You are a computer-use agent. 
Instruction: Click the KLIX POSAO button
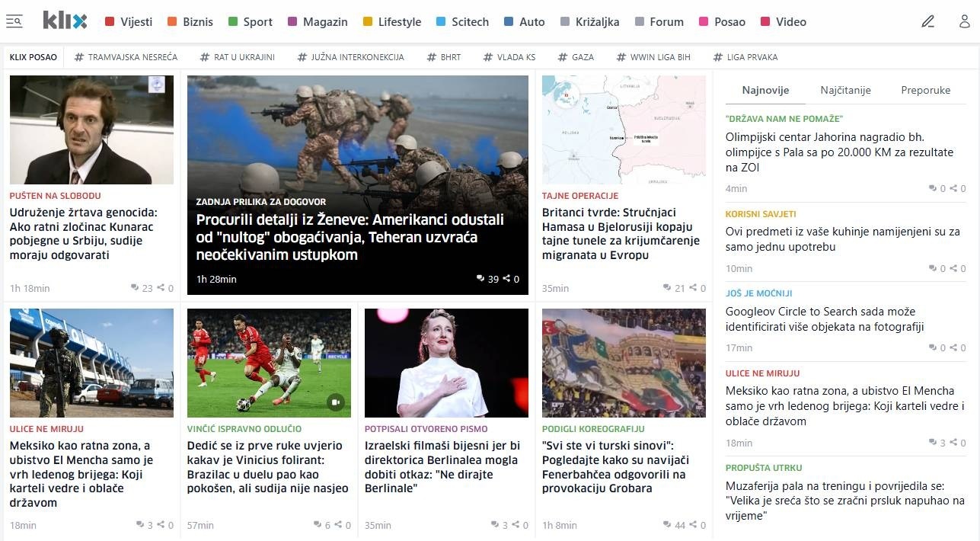34,57
